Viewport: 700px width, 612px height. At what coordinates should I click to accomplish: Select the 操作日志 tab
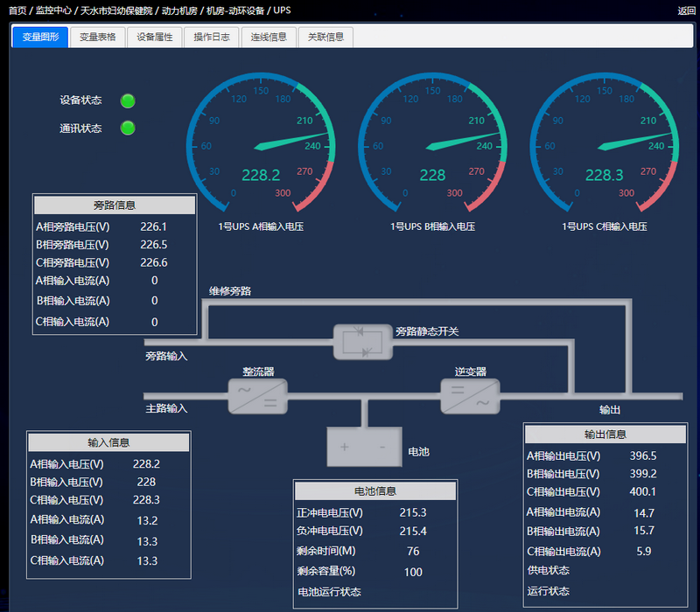[x=212, y=37]
